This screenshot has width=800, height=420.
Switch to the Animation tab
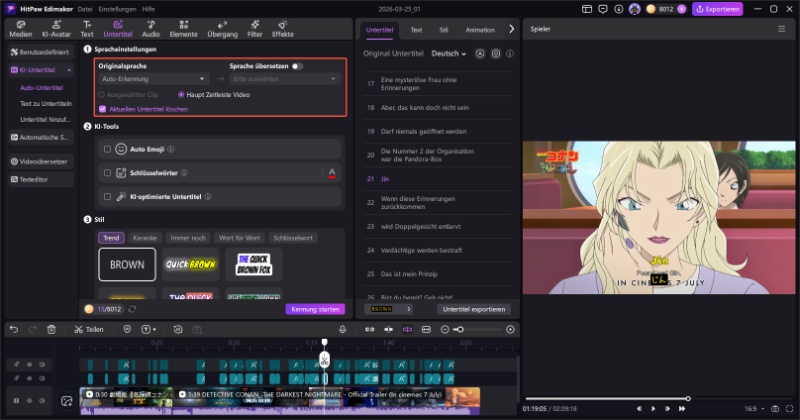click(x=480, y=30)
